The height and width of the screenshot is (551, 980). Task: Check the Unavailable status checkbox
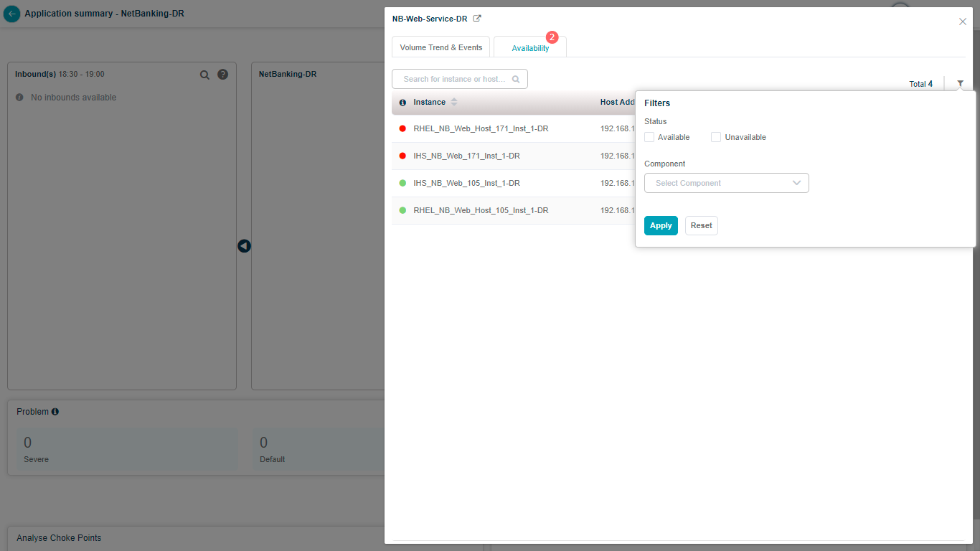pos(716,137)
